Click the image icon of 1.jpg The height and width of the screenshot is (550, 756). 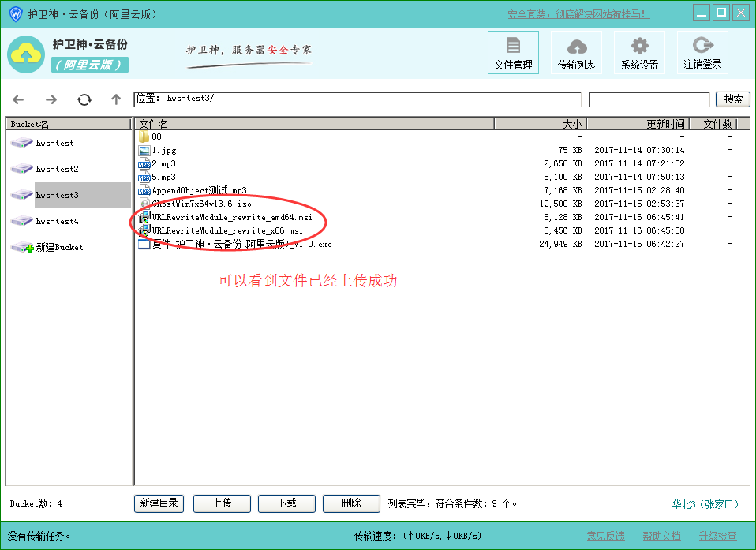144,151
